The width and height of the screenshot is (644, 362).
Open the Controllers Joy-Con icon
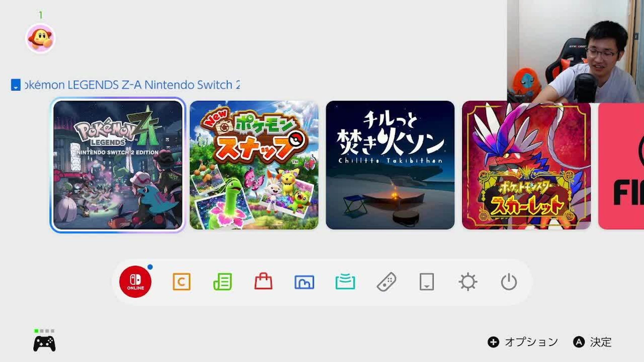(386, 282)
